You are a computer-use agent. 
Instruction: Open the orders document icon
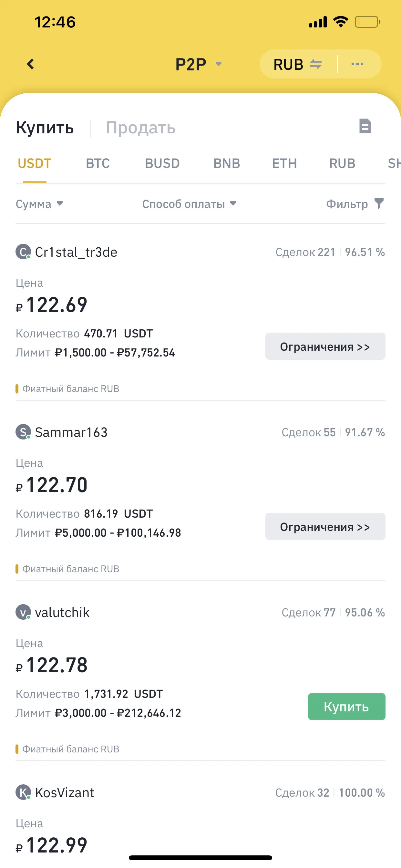(x=365, y=126)
